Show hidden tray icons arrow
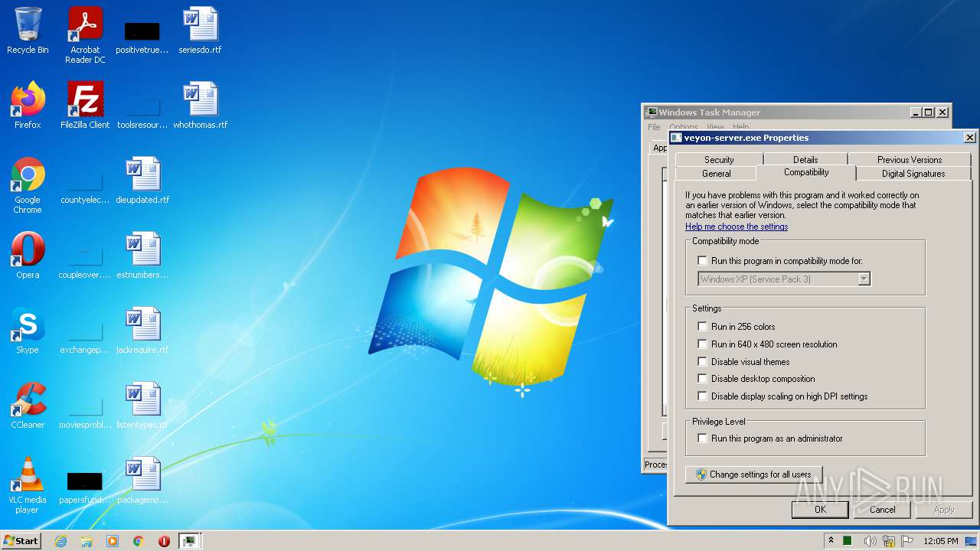 click(x=831, y=541)
